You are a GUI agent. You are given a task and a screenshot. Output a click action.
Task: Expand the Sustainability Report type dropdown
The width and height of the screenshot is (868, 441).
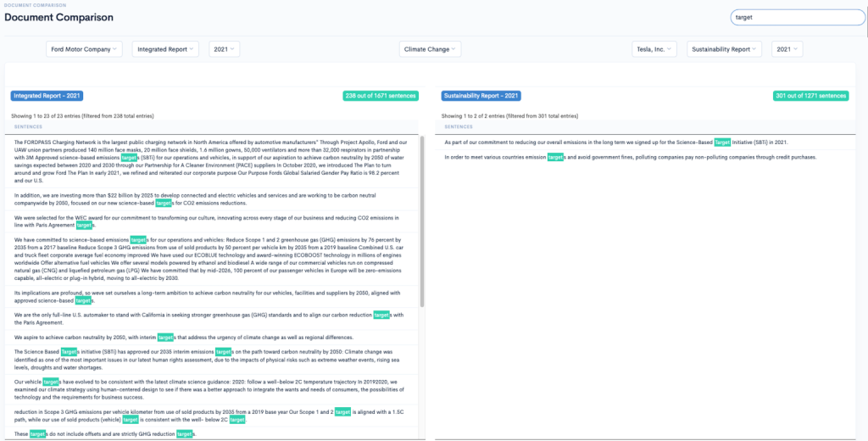(x=724, y=49)
